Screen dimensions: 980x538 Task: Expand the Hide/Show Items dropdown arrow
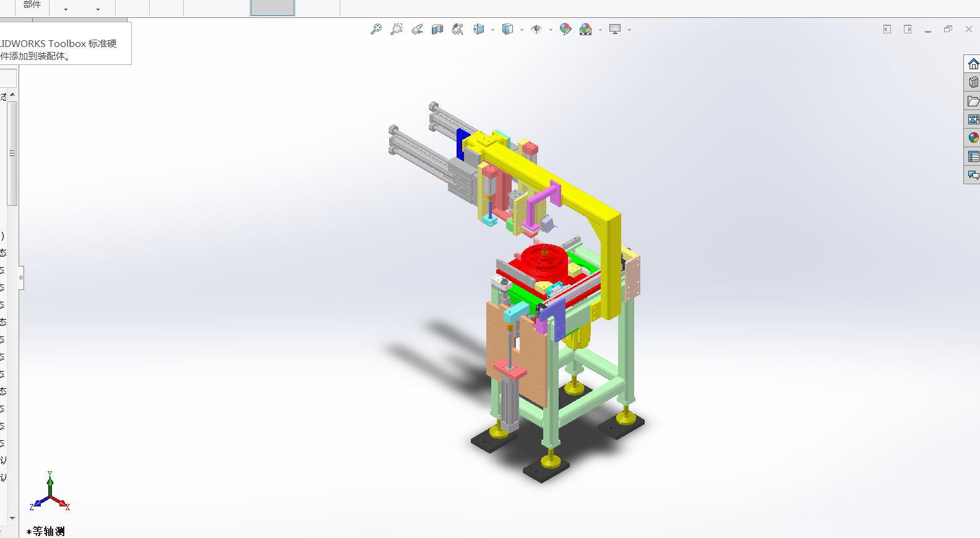pyautogui.click(x=551, y=30)
